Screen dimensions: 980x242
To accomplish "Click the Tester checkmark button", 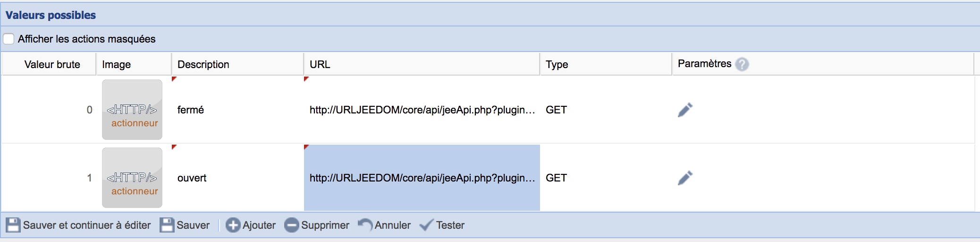I will (442, 225).
